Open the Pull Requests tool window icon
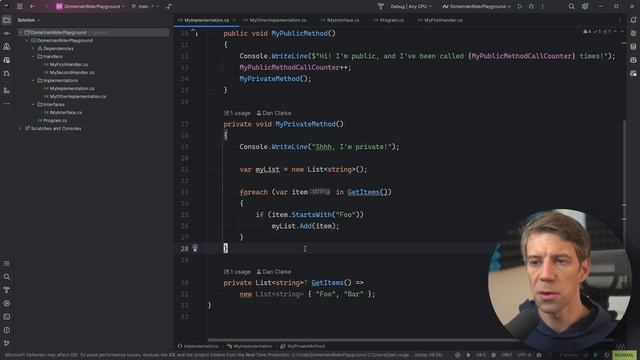The image size is (640, 360). 7,73
